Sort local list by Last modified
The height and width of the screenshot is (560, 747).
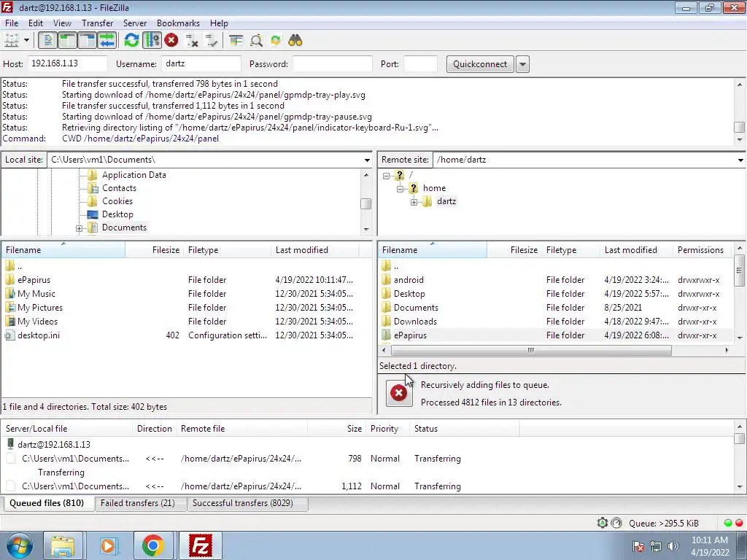(x=315, y=250)
